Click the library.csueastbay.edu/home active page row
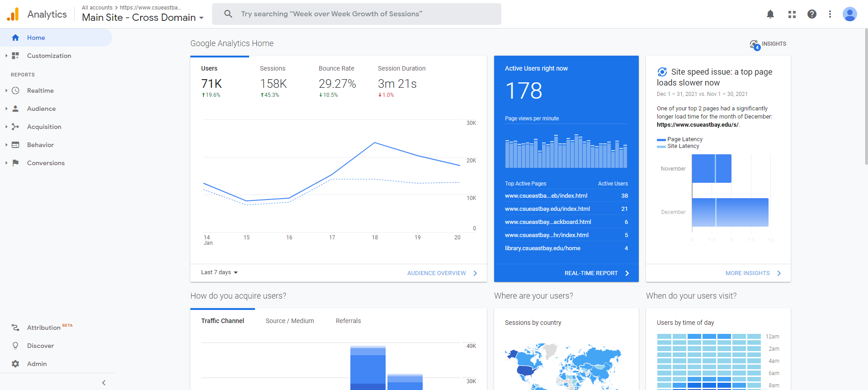868x390 pixels. coord(566,248)
